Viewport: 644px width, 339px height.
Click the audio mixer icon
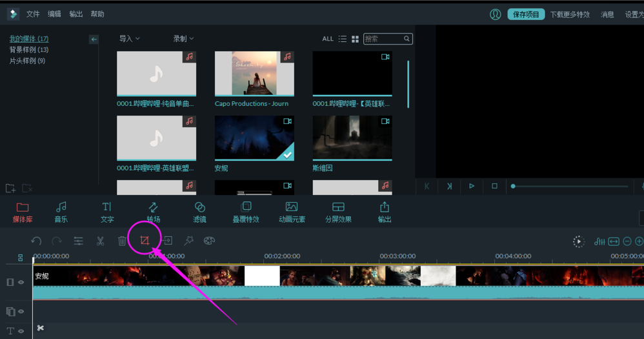tap(599, 241)
